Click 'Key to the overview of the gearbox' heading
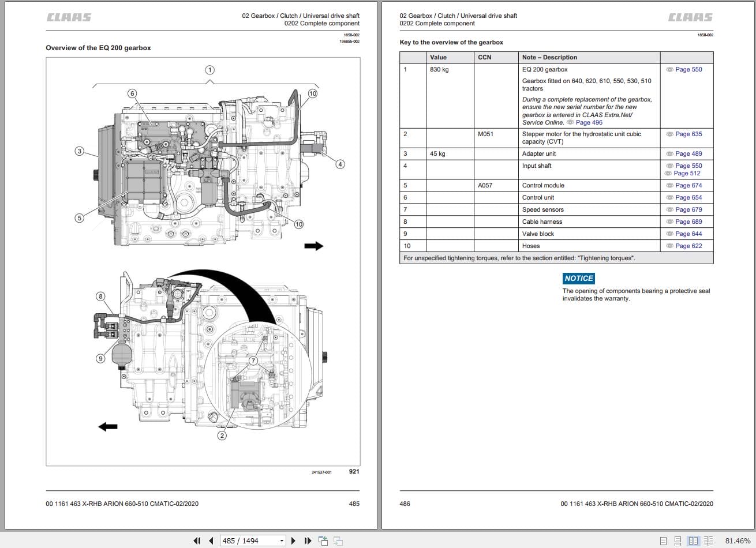The image size is (756, 548). tap(451, 42)
